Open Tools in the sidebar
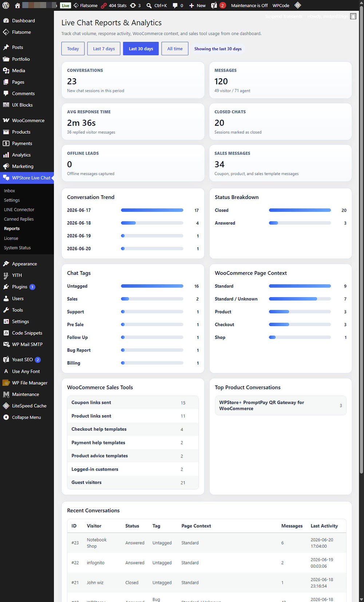 pyautogui.click(x=27, y=310)
